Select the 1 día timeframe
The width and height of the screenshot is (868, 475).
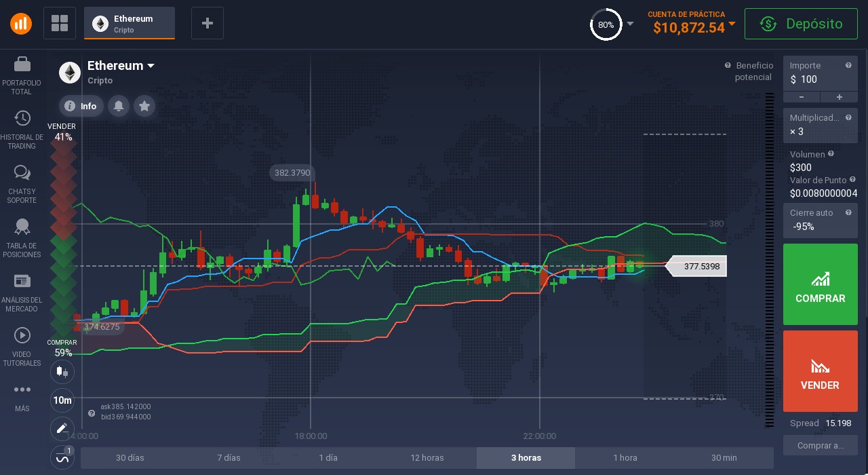[328, 458]
